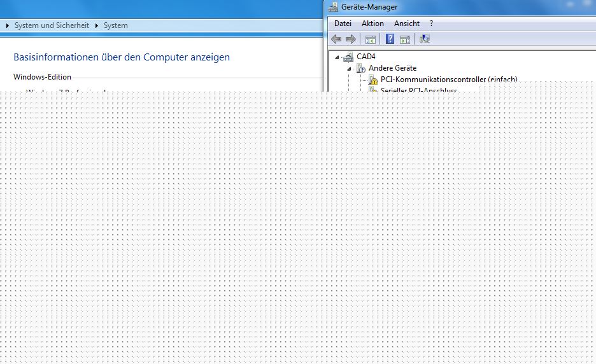Open the Ansicht menu
This screenshot has height=364, width=596.
406,24
